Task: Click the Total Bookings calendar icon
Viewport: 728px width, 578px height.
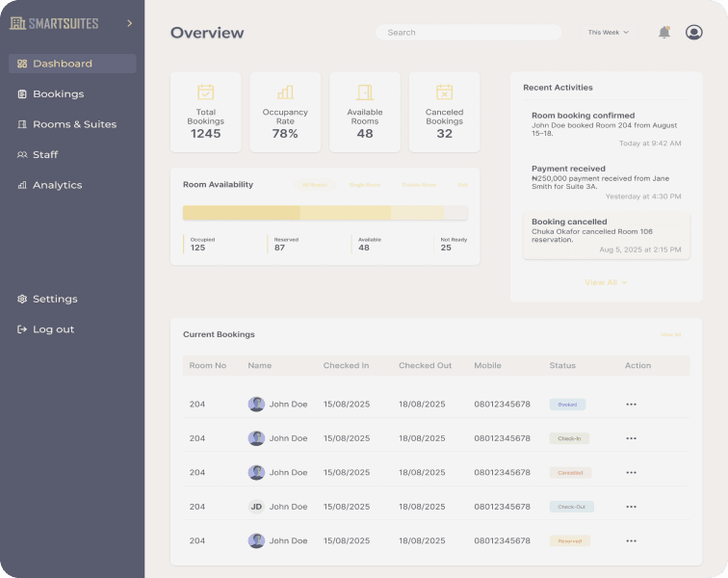Action: coord(205,92)
